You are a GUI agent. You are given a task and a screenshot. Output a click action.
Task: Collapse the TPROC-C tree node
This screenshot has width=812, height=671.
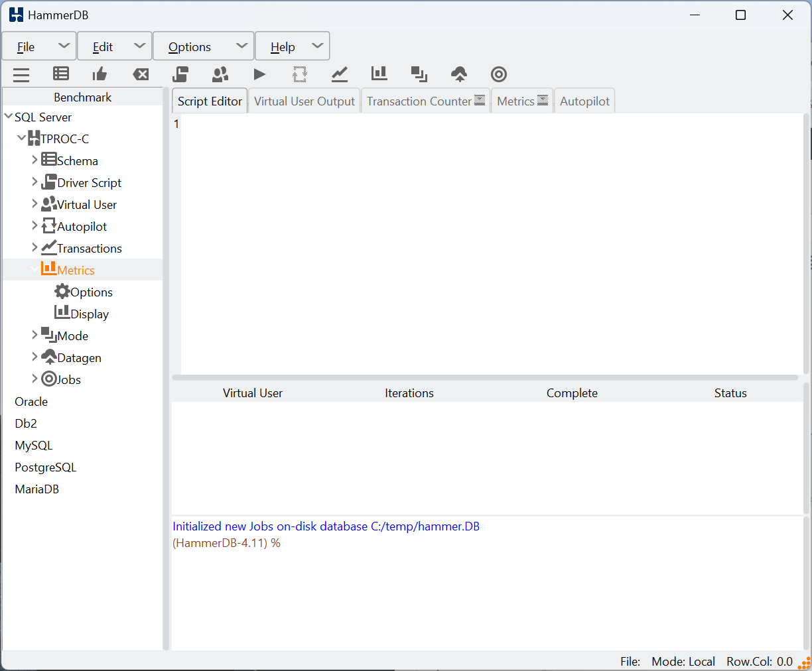pyautogui.click(x=22, y=138)
